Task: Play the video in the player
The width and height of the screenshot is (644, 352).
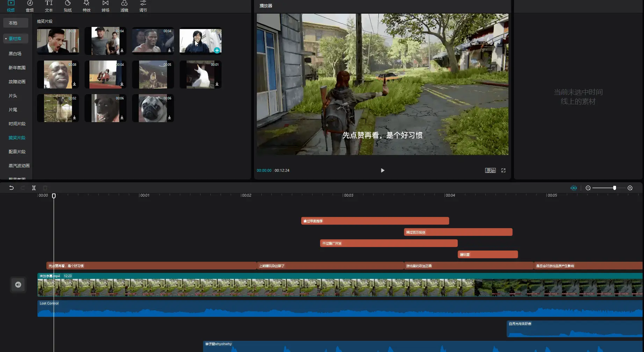Action: pos(383,170)
